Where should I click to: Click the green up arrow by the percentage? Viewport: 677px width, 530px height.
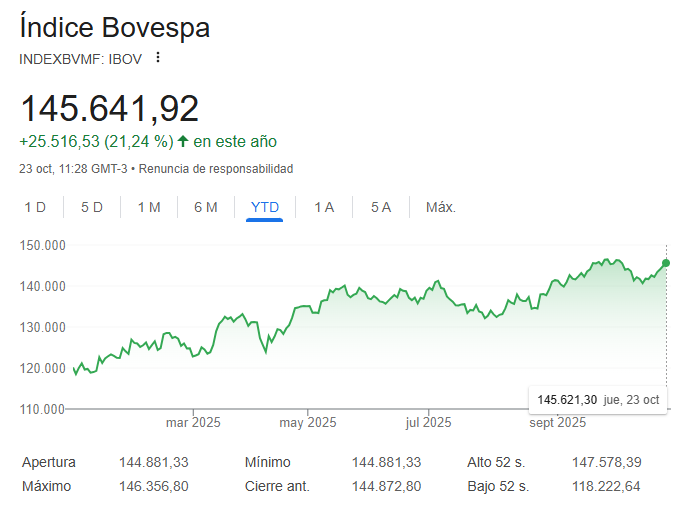click(x=183, y=141)
